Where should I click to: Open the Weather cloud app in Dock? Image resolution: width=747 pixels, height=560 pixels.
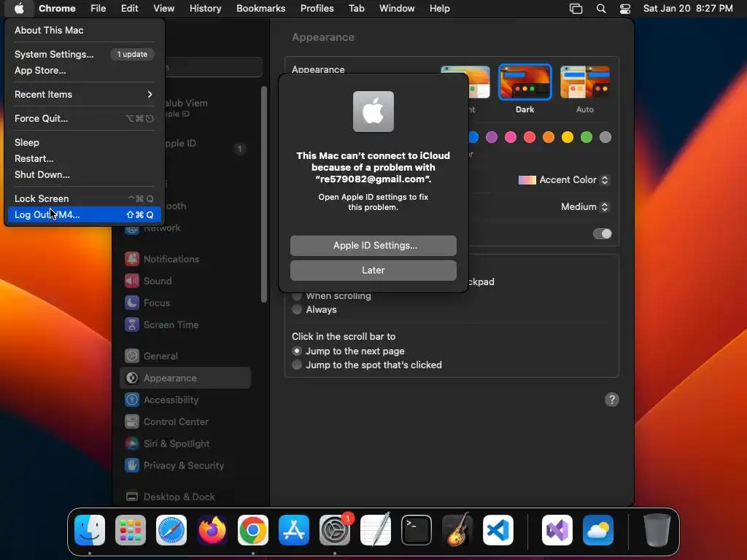click(x=598, y=530)
